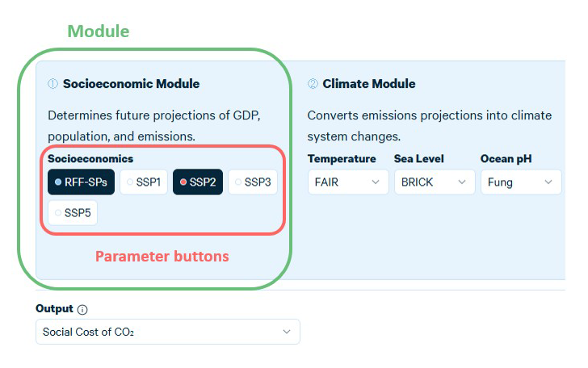Viewport: 588px width, 368px height.
Task: Toggle the RFF-SPs parameter button
Action: tap(81, 182)
